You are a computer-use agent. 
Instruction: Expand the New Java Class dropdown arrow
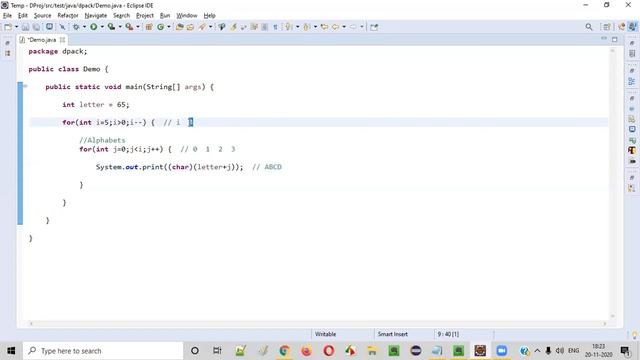169,27
